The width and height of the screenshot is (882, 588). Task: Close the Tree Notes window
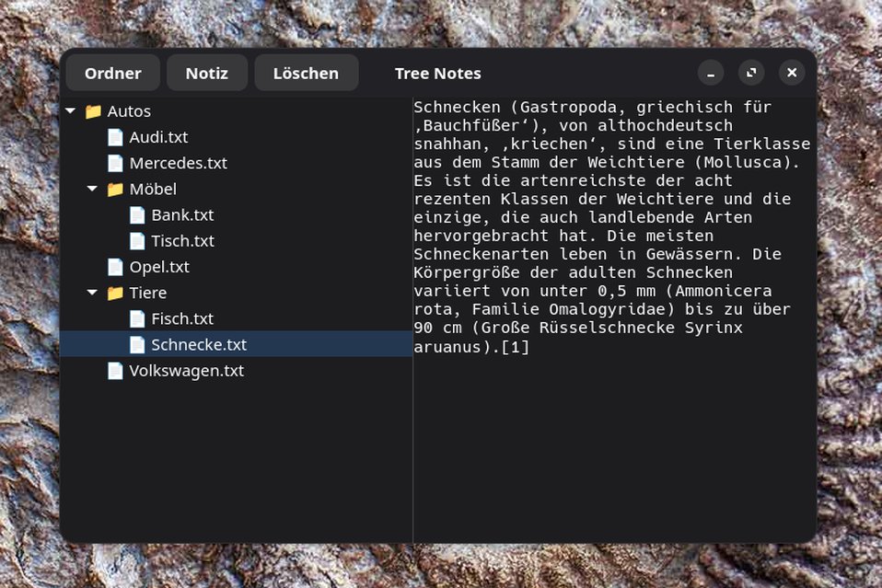tap(792, 73)
